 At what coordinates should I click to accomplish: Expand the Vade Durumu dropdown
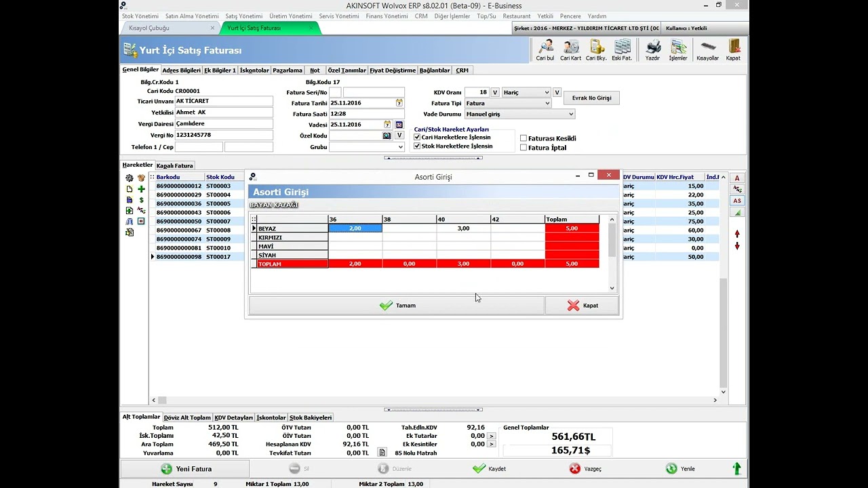coord(571,114)
